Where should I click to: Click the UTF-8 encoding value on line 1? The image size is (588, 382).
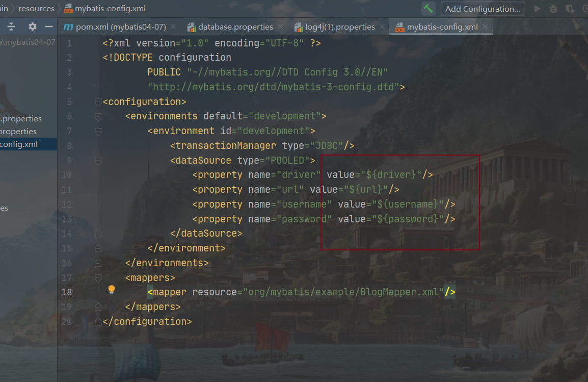pos(285,43)
